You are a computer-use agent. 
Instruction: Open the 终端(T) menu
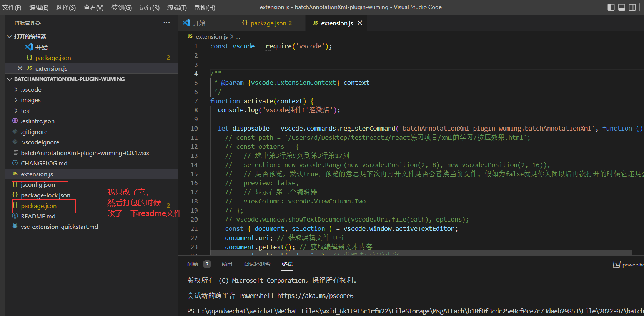click(177, 7)
